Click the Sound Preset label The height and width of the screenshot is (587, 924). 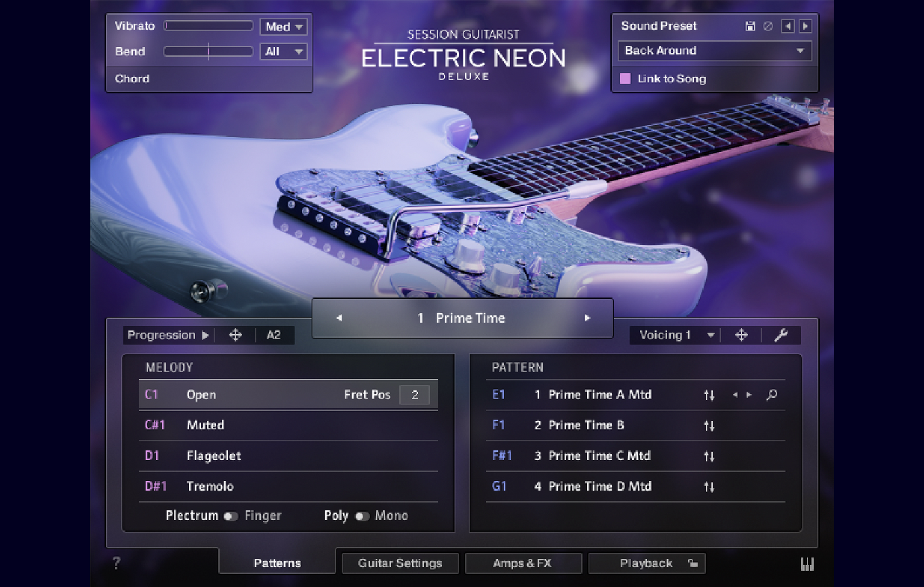[659, 26]
